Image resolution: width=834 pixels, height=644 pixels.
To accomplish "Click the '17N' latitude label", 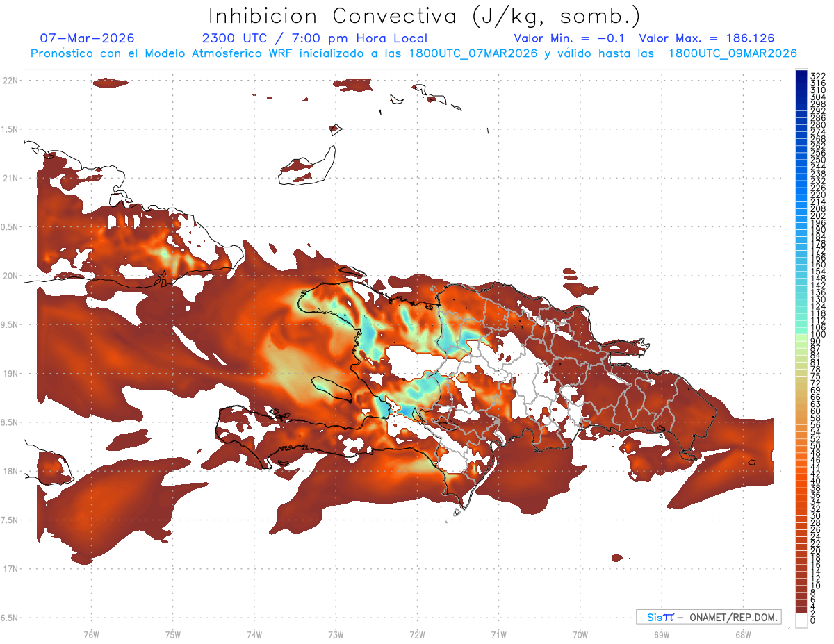I will coord(11,569).
